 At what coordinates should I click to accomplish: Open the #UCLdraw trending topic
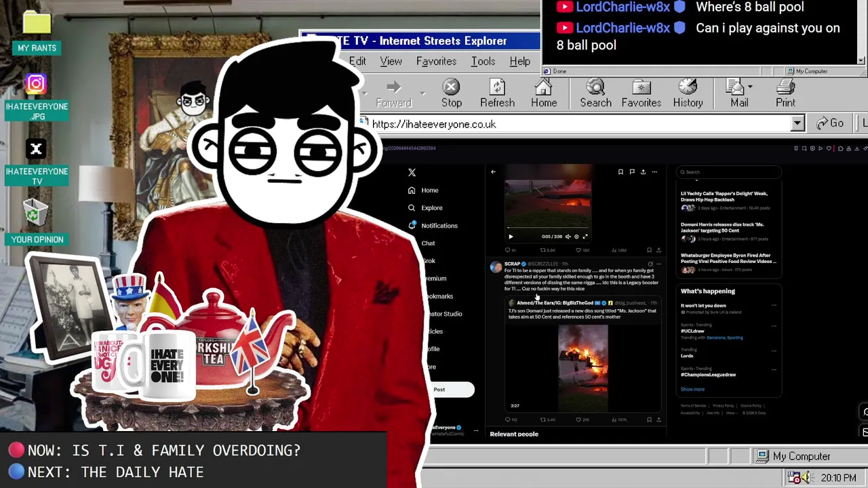click(x=692, y=331)
